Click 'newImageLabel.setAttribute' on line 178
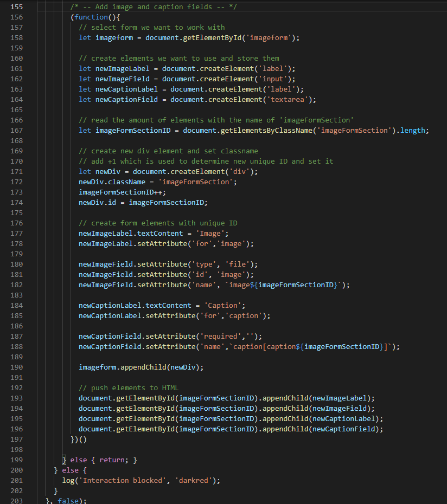 coord(133,243)
